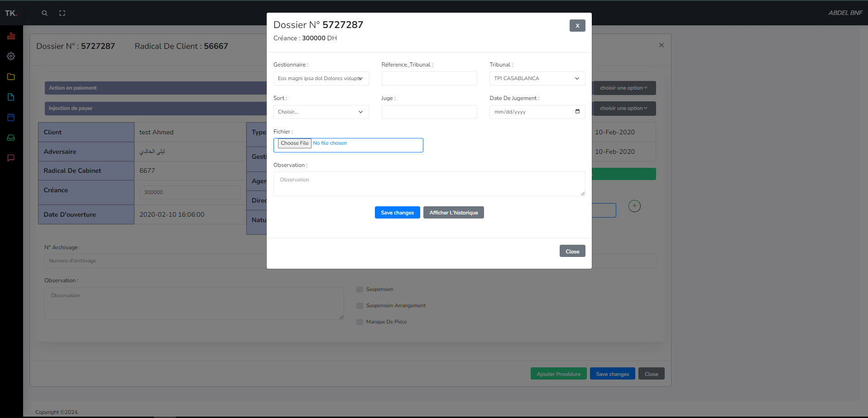The height and width of the screenshot is (418, 868).
Task: Open the dashboard bar chart sidebar icon
Action: pyautogui.click(x=11, y=36)
